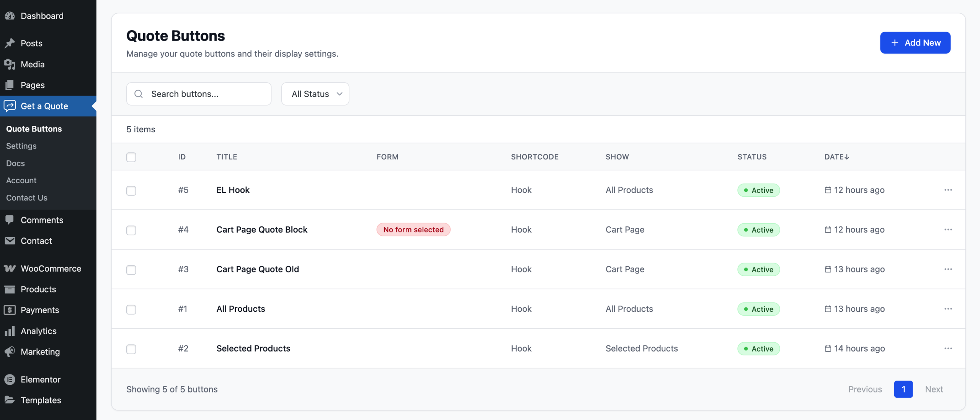Viewport: 980px width, 420px height.
Task: Expand the All Status filter dropdown
Action: click(315, 94)
